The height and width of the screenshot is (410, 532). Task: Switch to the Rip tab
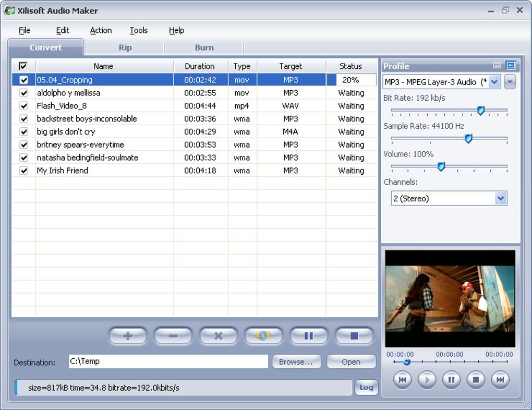tap(125, 47)
